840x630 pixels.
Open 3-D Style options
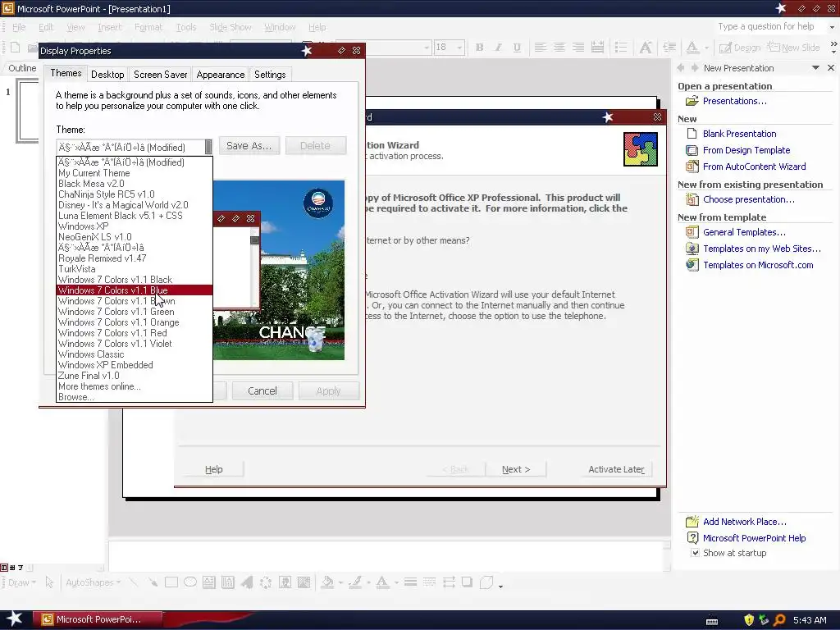[x=486, y=582]
